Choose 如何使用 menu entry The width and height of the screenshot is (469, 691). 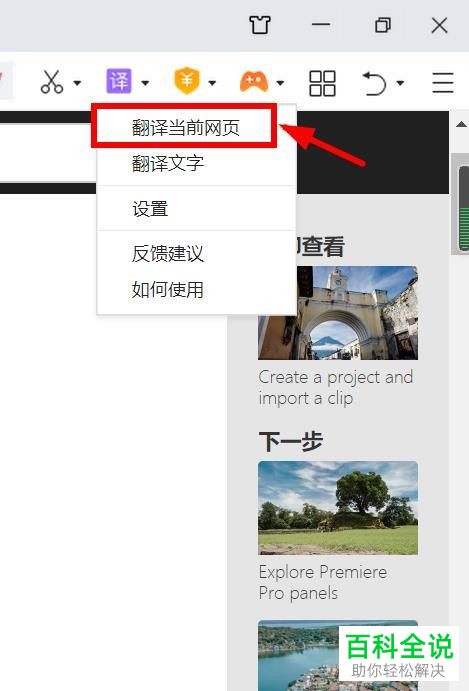coord(197,290)
